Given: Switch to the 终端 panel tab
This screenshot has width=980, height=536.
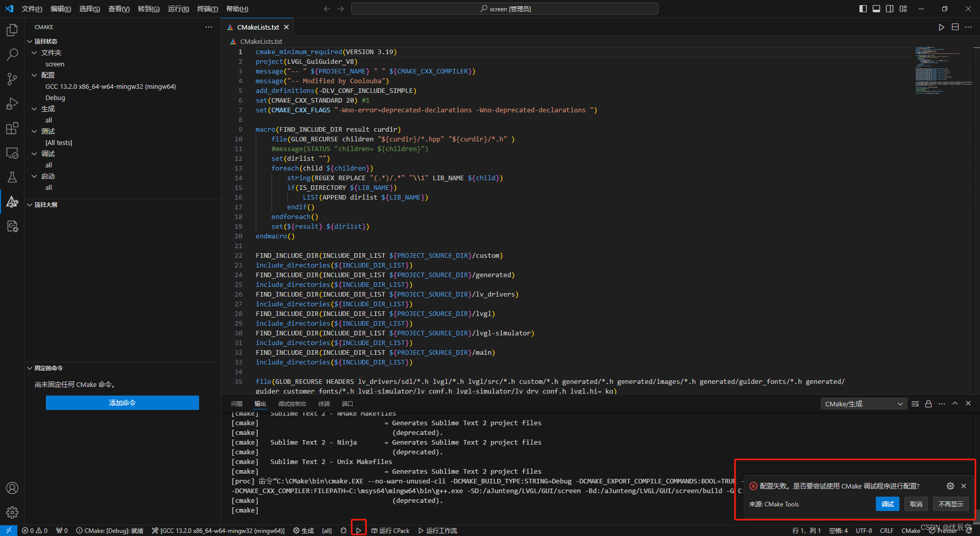Looking at the screenshot, I should [x=324, y=404].
